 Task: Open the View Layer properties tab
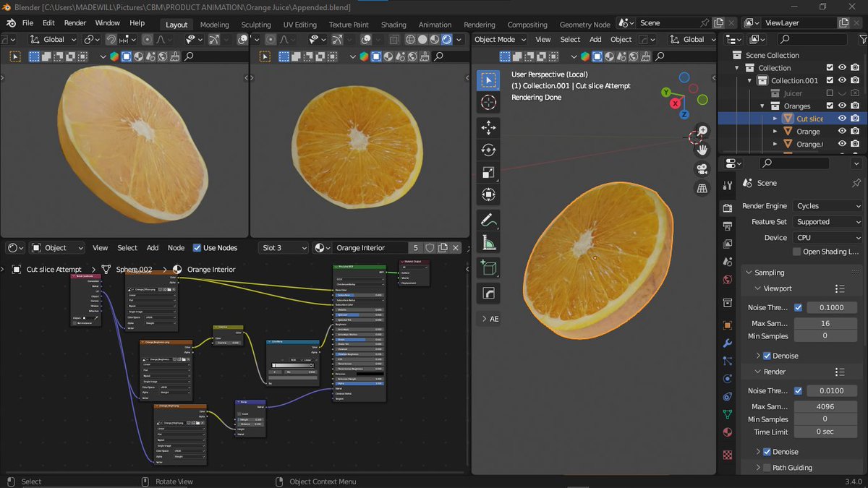pyautogui.click(x=728, y=244)
